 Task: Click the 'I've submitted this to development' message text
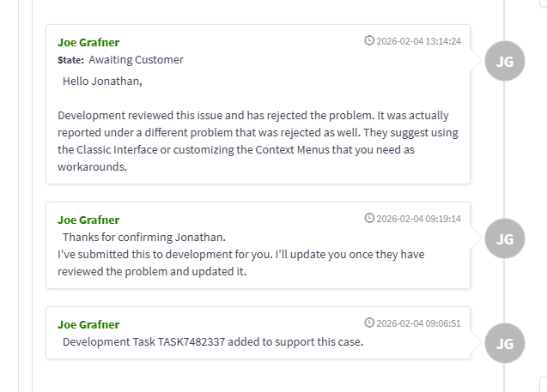(240, 262)
